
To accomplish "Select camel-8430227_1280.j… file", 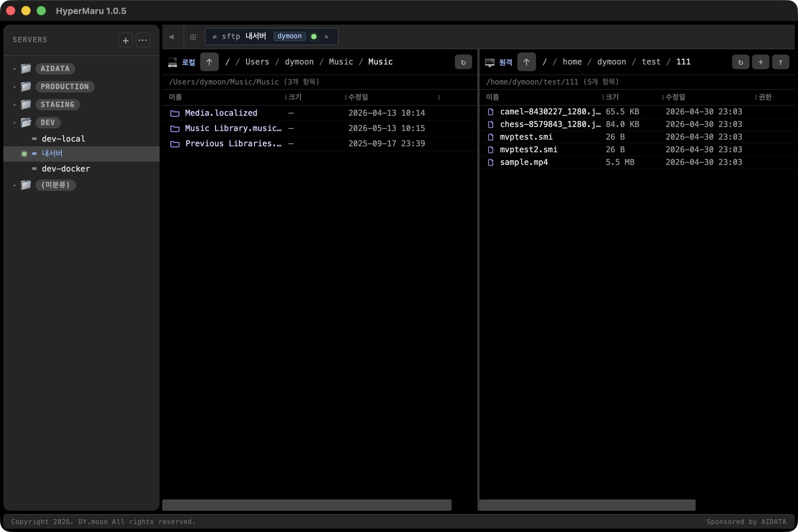I will point(637,112).
